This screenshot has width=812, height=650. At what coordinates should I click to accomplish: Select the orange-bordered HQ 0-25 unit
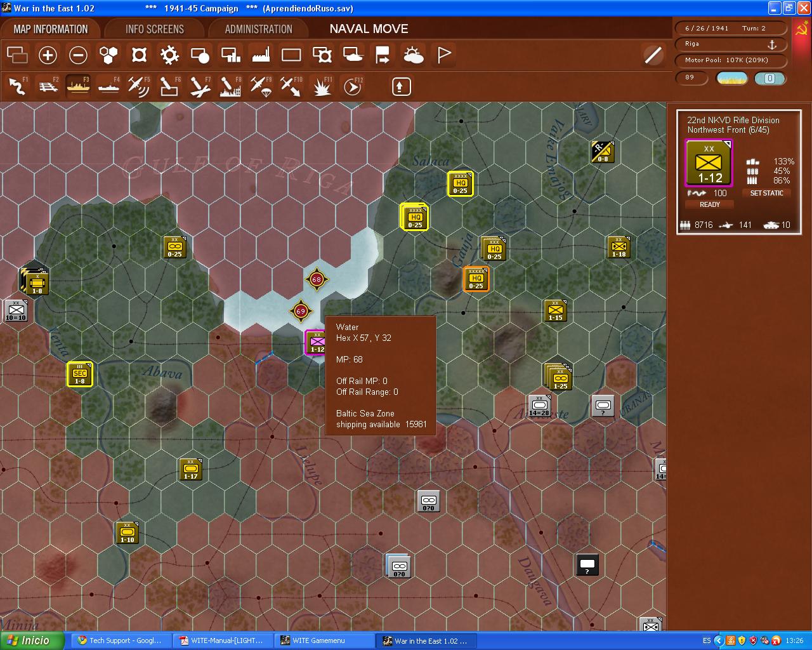coord(476,279)
